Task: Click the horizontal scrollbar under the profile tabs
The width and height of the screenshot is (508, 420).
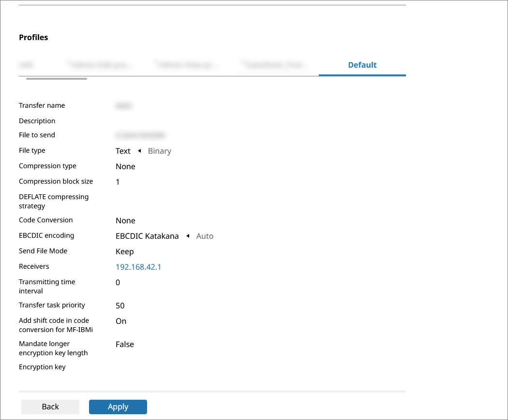Action: tap(57, 78)
